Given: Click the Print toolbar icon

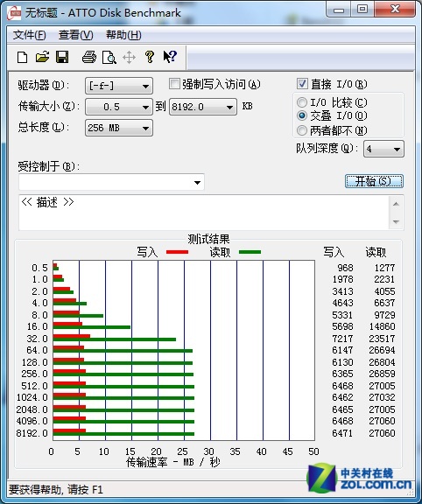Looking at the screenshot, I should coord(89,57).
